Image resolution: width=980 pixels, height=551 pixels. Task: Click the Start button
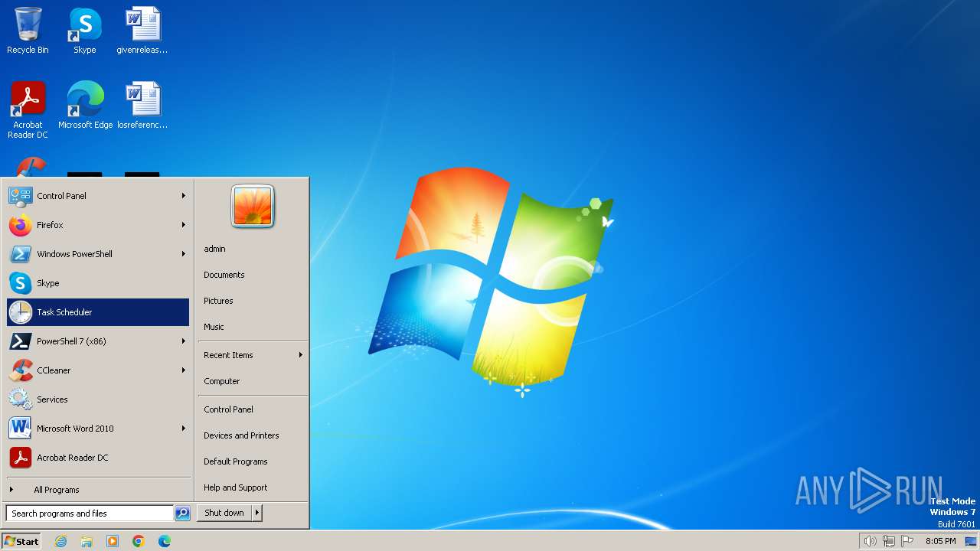click(x=21, y=541)
